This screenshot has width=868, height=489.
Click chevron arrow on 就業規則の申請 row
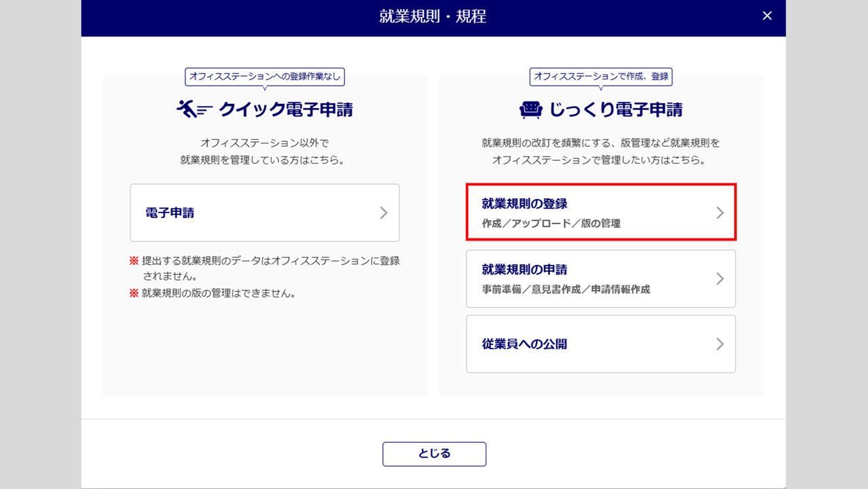720,278
